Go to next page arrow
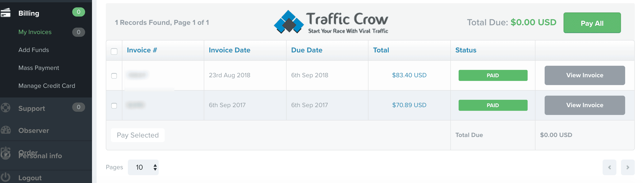 [x=627, y=167]
